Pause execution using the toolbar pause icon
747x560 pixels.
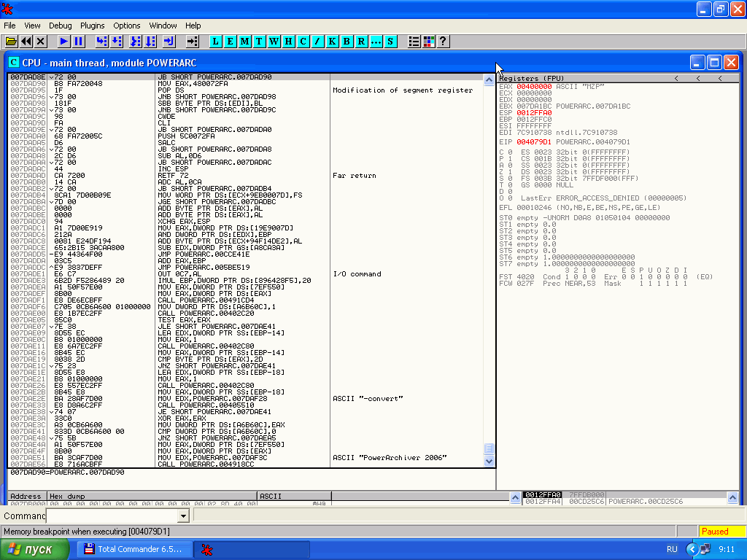pyautogui.click(x=79, y=42)
